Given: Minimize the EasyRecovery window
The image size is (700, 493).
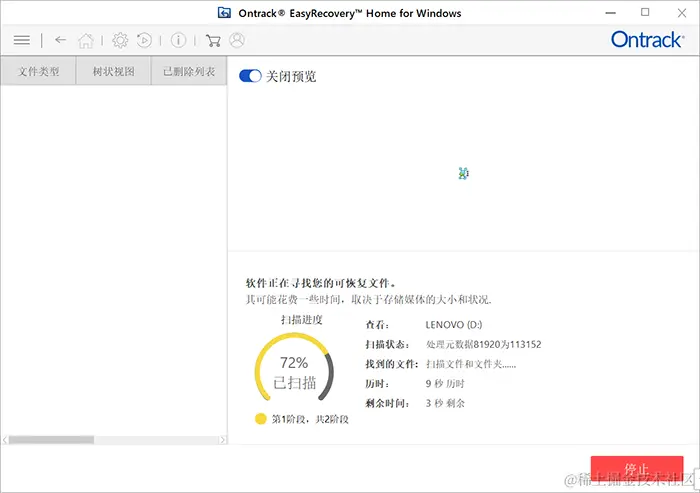Looking at the screenshot, I should click(x=611, y=13).
